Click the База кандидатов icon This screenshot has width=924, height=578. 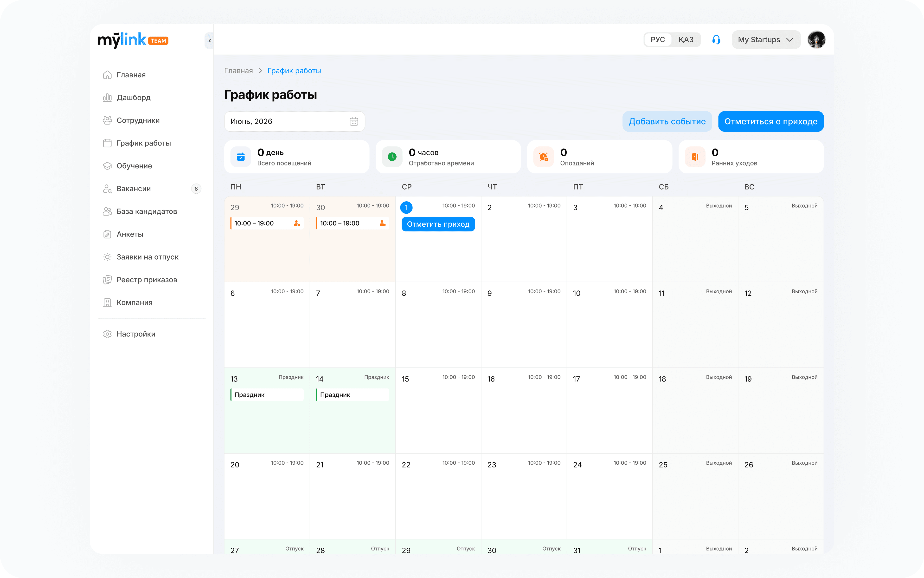pos(107,211)
